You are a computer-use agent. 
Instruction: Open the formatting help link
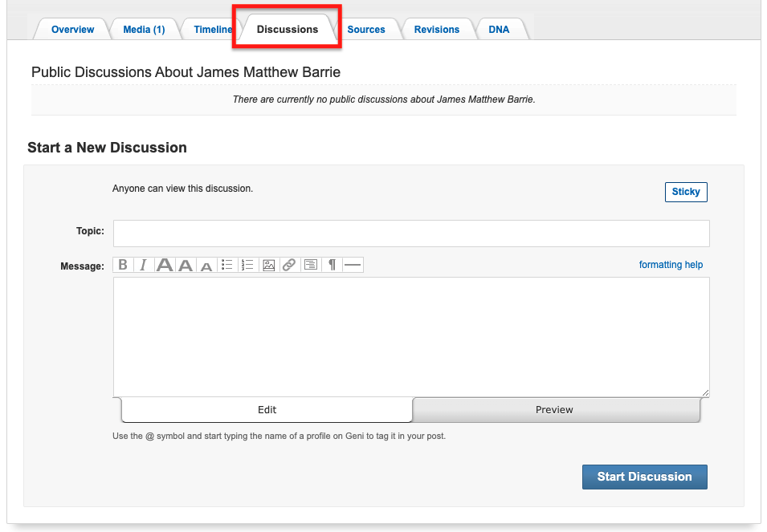671,264
